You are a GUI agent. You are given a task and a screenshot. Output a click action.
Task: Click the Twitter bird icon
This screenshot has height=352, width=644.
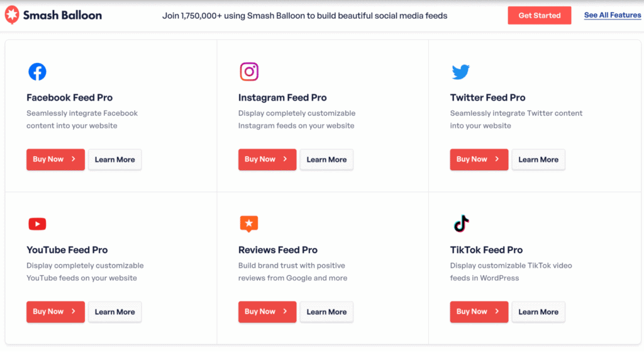pos(460,72)
